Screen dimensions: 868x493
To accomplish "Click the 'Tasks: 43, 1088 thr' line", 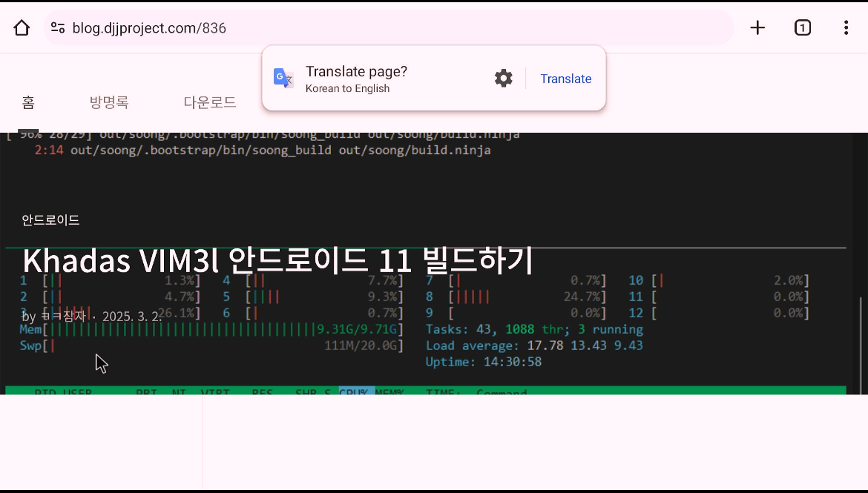I will click(x=534, y=330).
